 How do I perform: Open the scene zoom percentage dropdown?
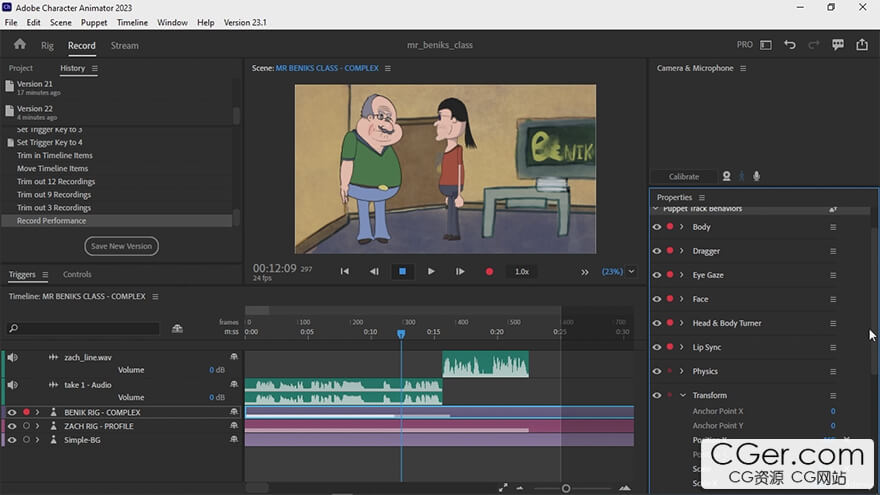tap(631, 272)
